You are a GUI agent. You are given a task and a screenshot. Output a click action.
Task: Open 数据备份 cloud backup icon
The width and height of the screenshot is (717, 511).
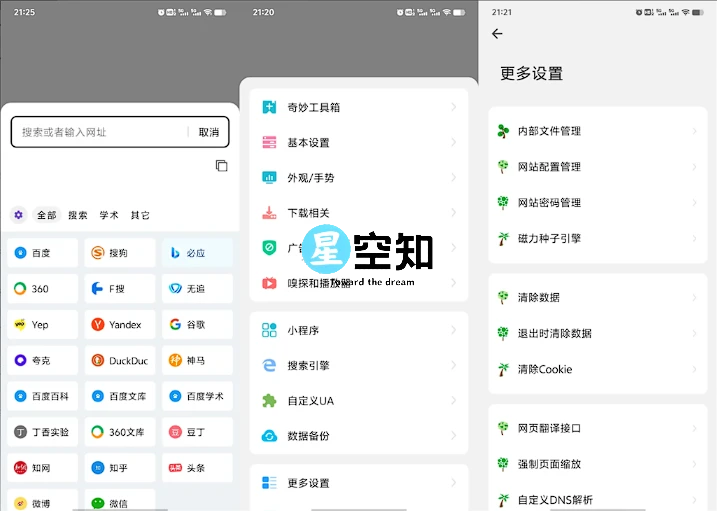269,436
